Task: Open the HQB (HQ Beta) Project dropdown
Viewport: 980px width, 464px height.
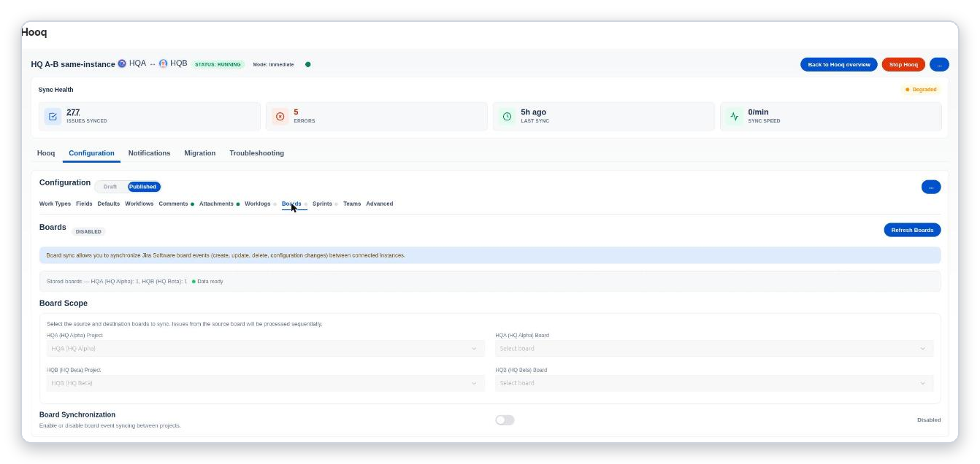Action: pyautogui.click(x=266, y=383)
